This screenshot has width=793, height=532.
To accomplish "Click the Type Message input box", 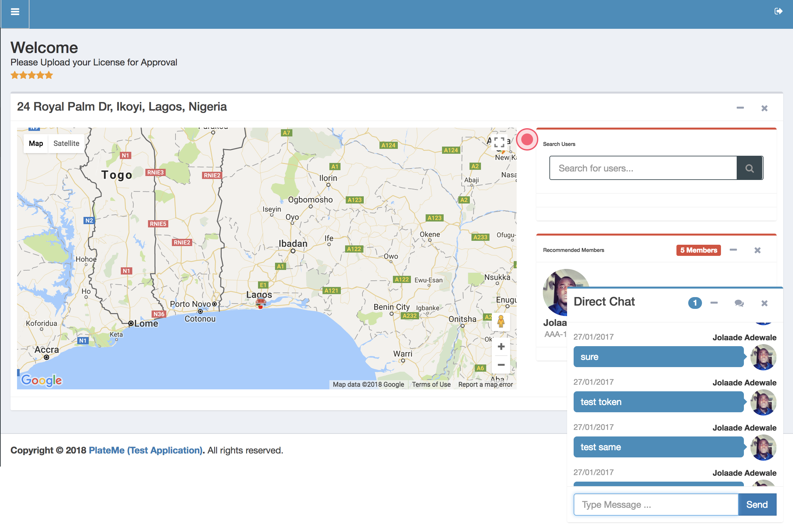I will point(655,505).
